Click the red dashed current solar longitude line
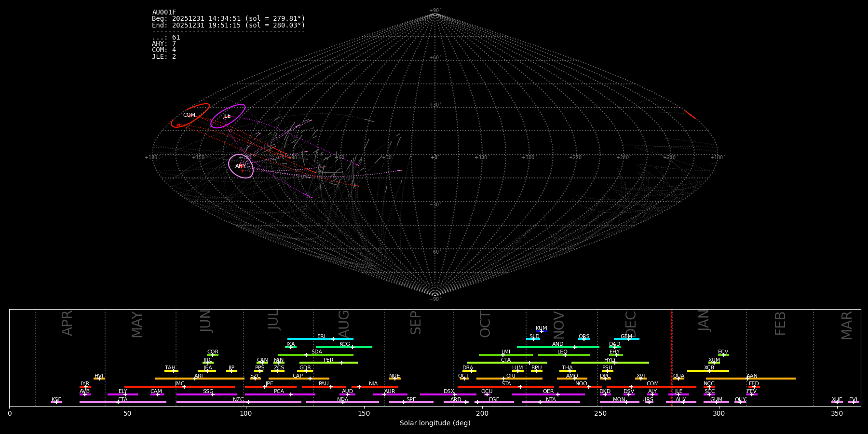The height and width of the screenshot is (434, 868). tap(672, 357)
